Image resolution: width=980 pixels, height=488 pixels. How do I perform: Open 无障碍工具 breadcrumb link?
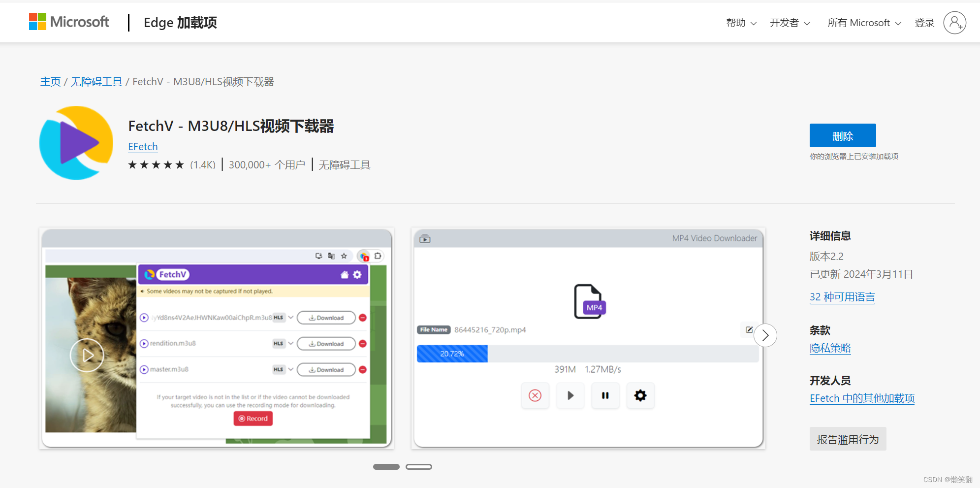(96, 82)
